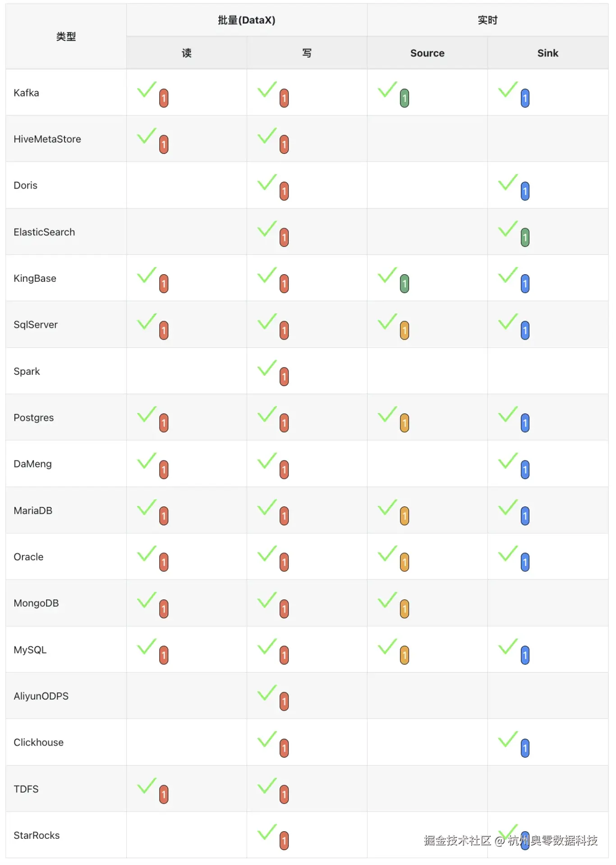Click the checkmark in TDFS's 读 cell
This screenshot has width=616, height=865.
pyautogui.click(x=147, y=786)
